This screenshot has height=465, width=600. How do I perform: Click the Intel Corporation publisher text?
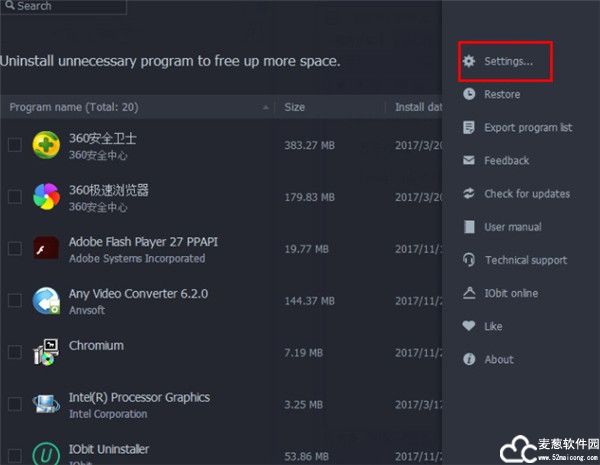point(108,414)
